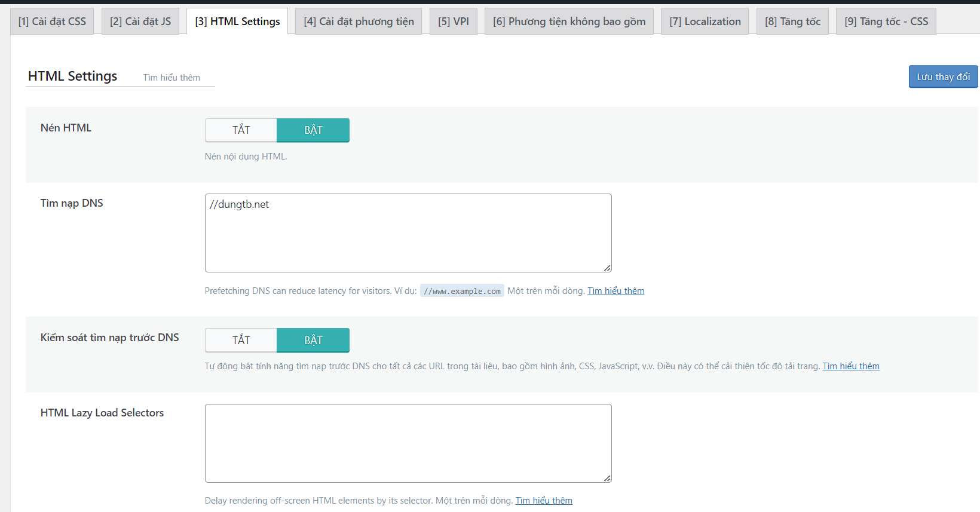
Task: Switch to the [7] Localization tab
Action: click(x=705, y=22)
